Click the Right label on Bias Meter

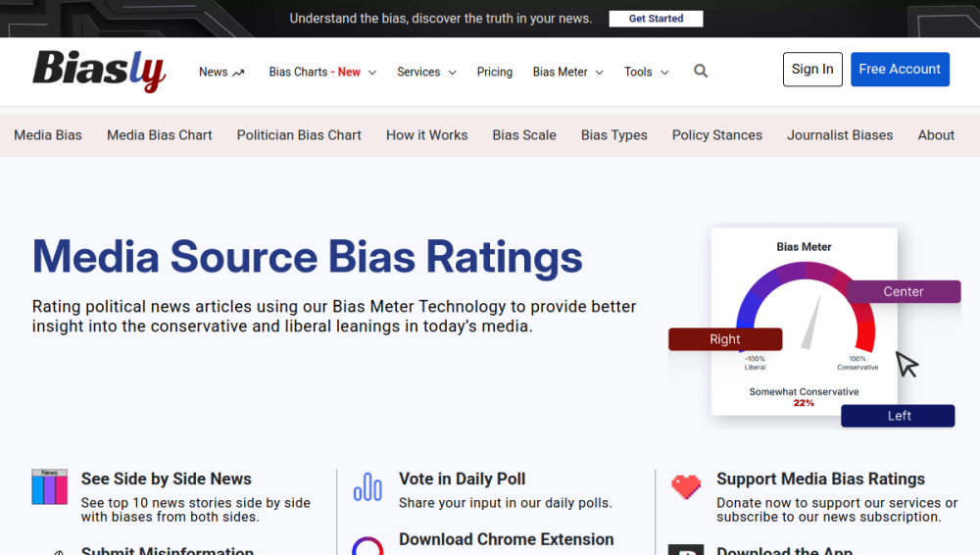[x=725, y=339]
